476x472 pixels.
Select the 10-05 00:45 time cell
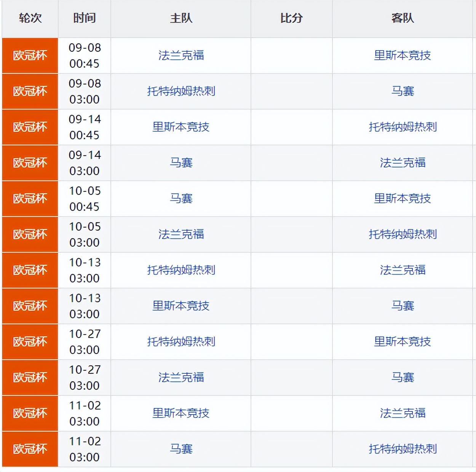click(x=85, y=199)
